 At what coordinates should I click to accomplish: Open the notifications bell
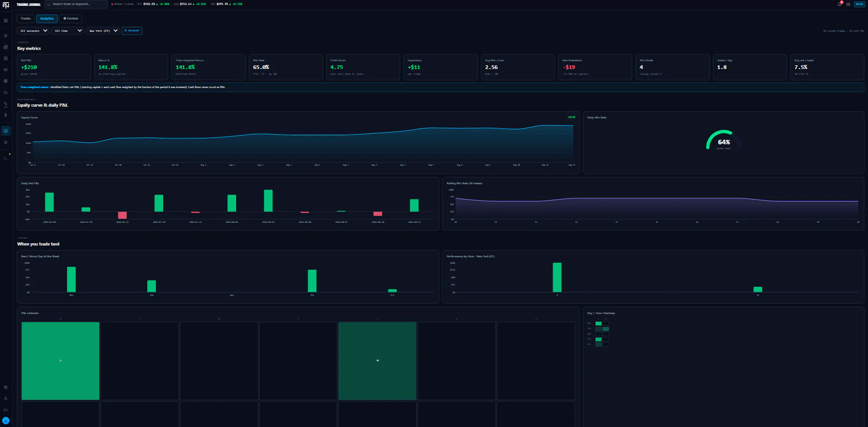click(x=839, y=4)
